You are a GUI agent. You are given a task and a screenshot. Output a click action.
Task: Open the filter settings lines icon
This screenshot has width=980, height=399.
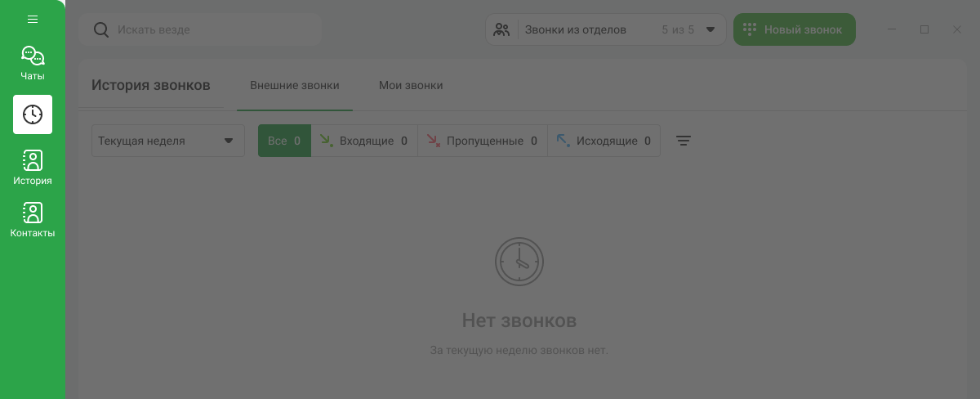pos(684,141)
